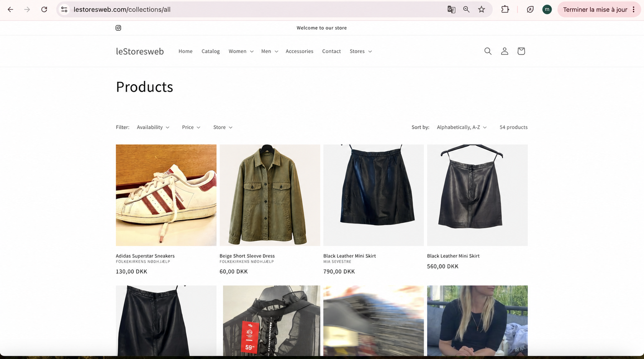Open the Chrome side panel assistant icon
This screenshot has width=644, height=359.
(530, 10)
